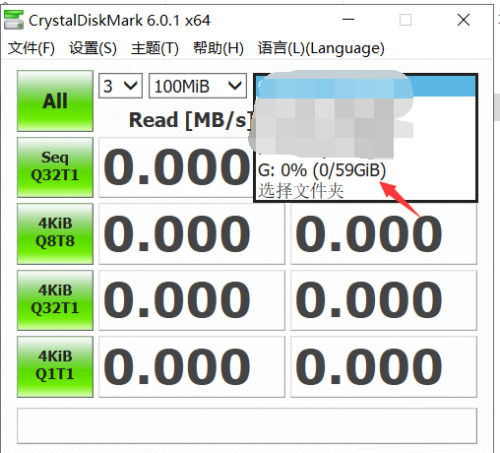Run all benchmarks with the All button
The height and width of the screenshot is (453, 500).
tap(55, 101)
